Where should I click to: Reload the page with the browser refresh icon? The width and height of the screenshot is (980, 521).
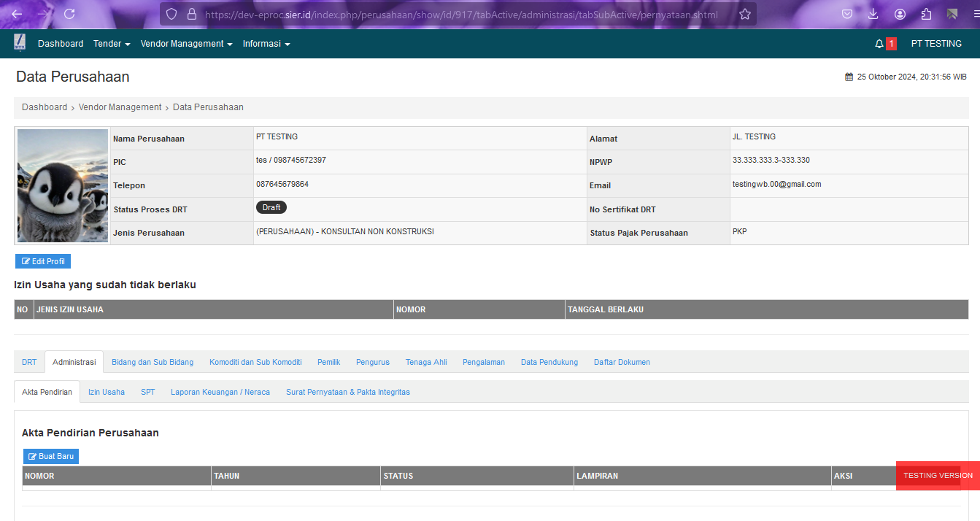(x=69, y=14)
